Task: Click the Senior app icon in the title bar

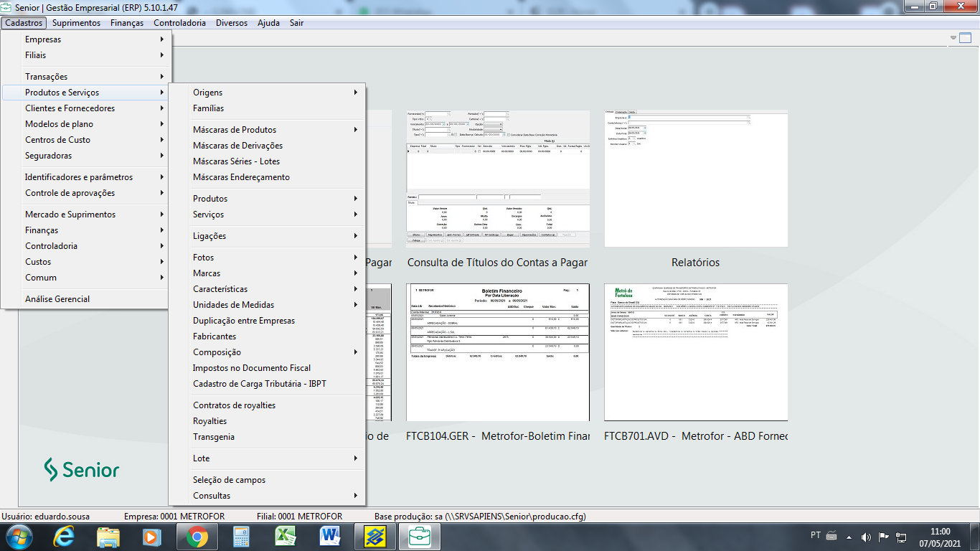Action: (6, 6)
